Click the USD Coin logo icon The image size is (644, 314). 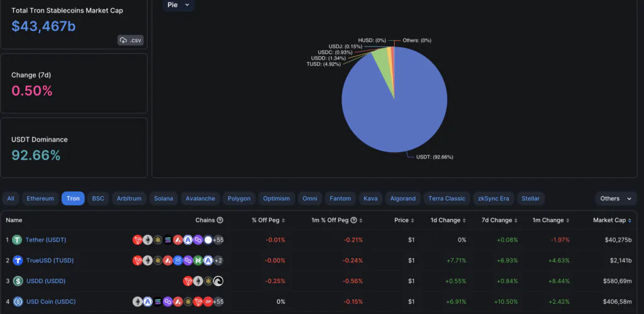point(18,301)
